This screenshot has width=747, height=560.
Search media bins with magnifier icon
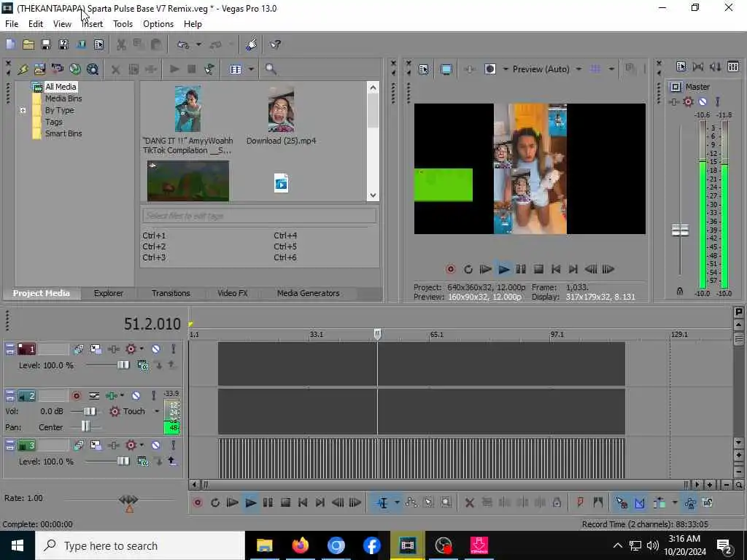coord(271,69)
